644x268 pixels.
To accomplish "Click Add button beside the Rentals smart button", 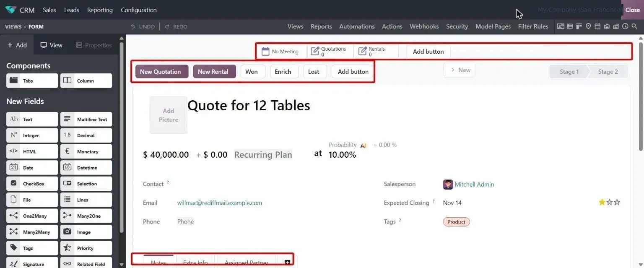I will [x=428, y=52].
